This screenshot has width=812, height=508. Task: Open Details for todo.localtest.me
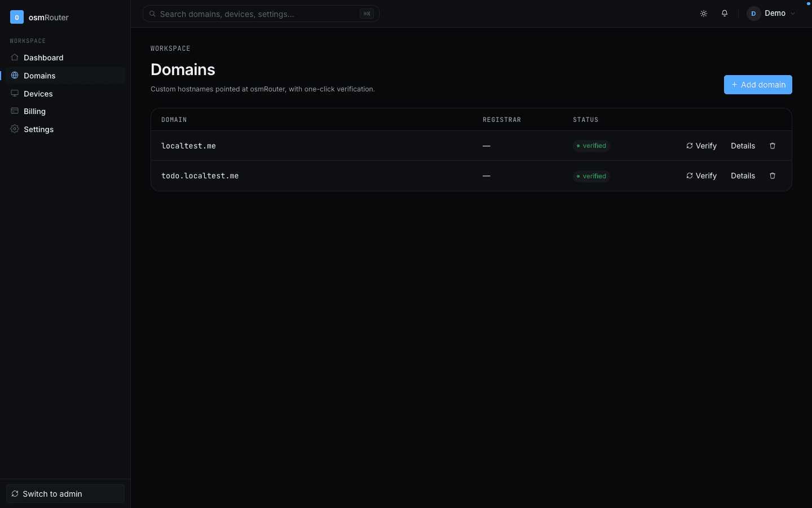(743, 176)
